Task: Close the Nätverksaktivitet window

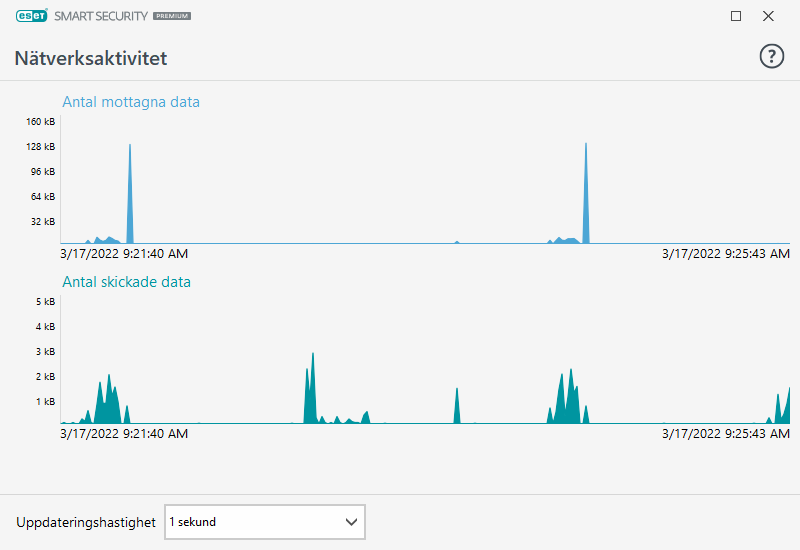Action: coord(768,16)
